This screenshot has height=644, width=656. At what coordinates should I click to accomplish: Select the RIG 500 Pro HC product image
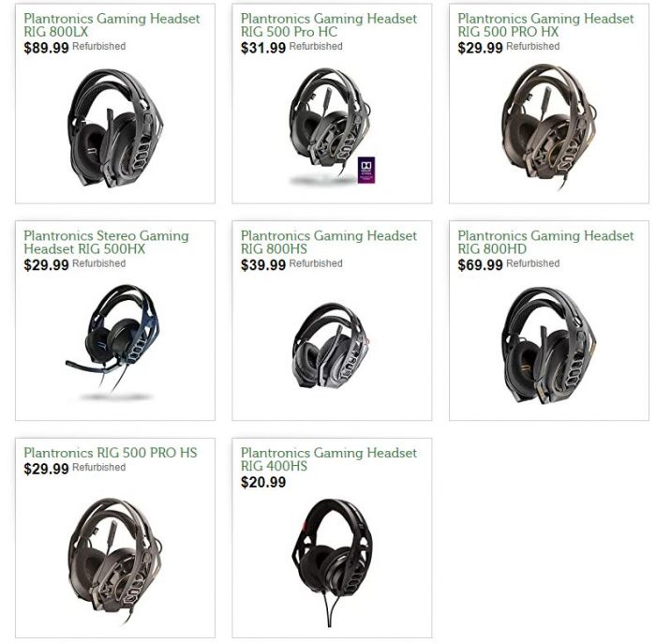coord(332,127)
